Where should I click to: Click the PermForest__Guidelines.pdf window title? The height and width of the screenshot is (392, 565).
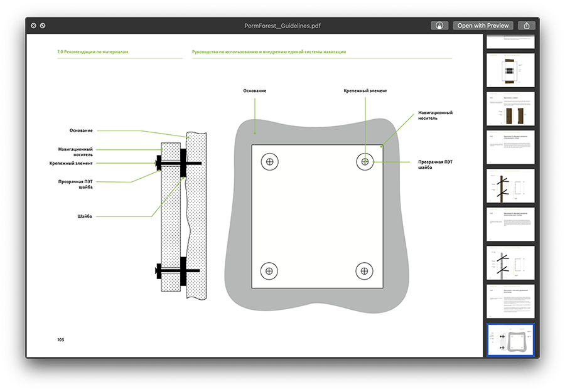click(x=282, y=26)
